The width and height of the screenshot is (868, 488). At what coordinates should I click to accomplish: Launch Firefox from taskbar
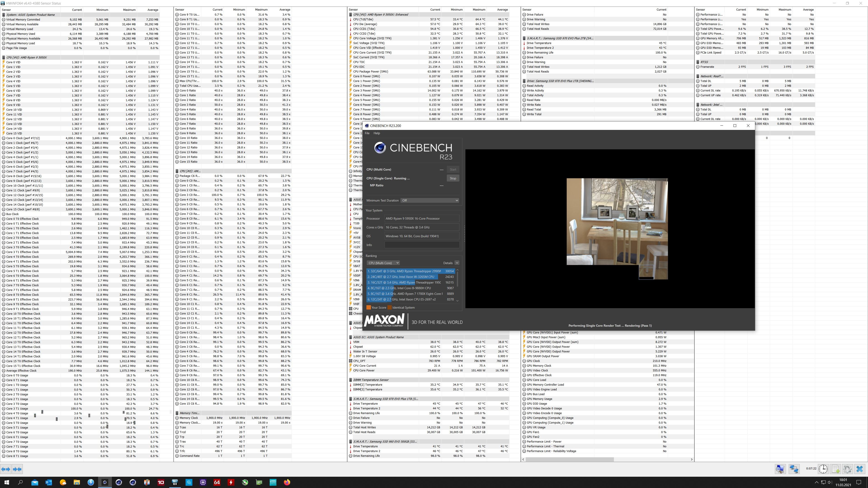tap(287, 482)
